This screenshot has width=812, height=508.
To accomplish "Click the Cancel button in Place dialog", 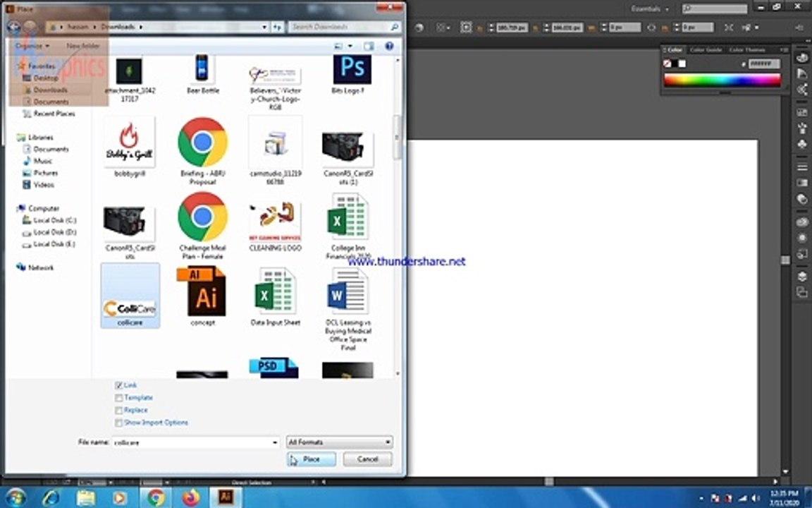I will pos(368,459).
